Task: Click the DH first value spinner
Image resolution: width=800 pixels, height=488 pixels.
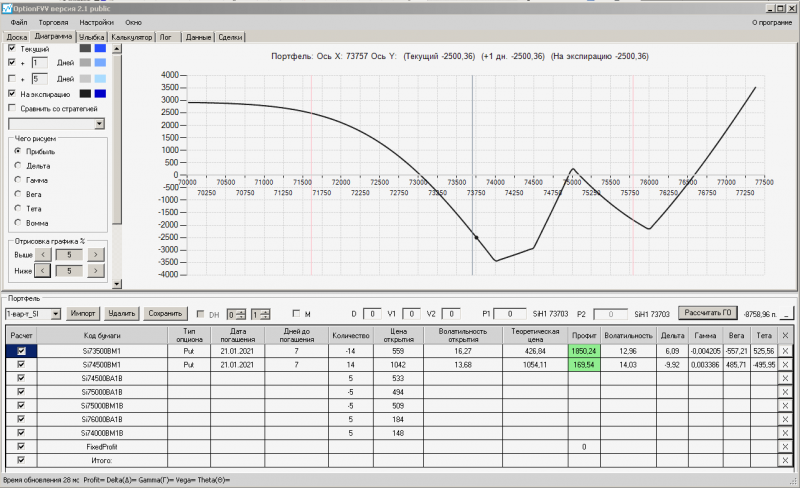Action: point(236,314)
